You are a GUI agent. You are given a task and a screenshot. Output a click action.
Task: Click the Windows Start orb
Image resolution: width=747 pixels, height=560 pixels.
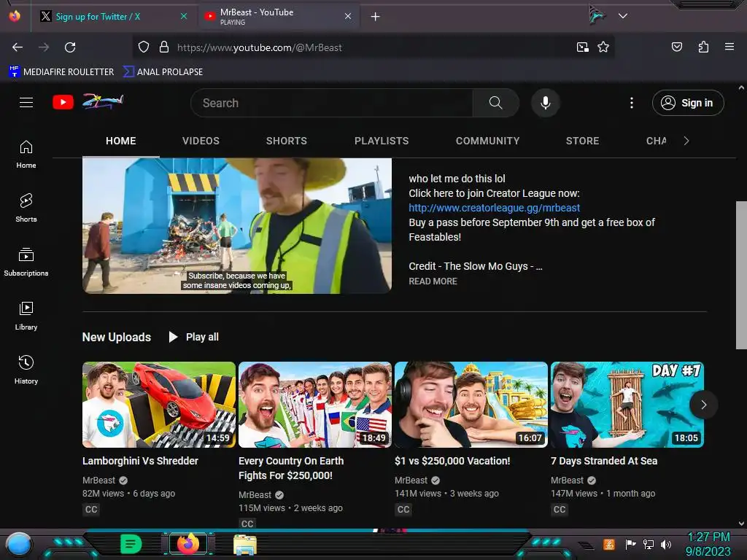pyautogui.click(x=19, y=544)
